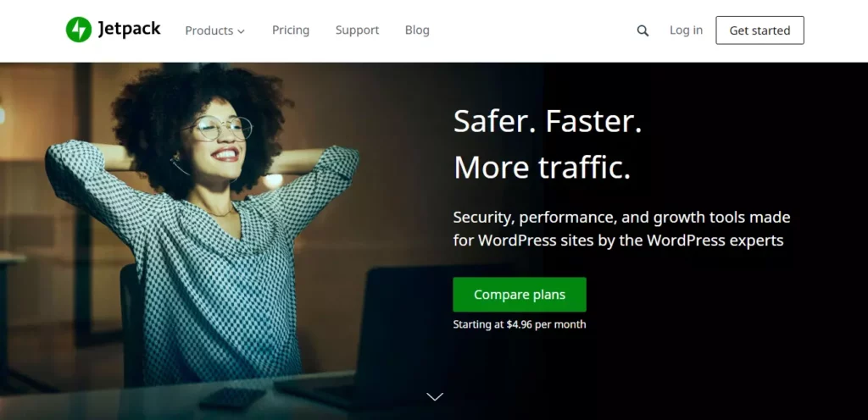Screen dimensions: 868x420
Task: Open search with the magnifying glass icon
Action: coord(643,31)
